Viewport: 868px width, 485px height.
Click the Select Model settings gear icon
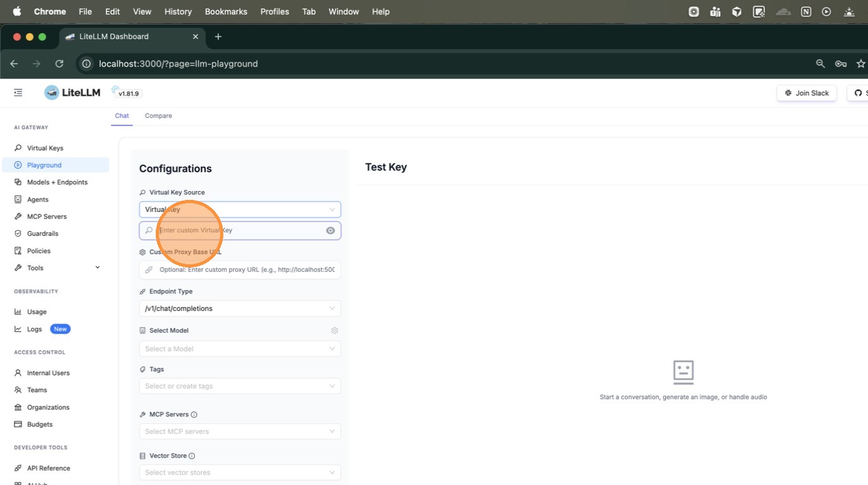[x=334, y=330]
